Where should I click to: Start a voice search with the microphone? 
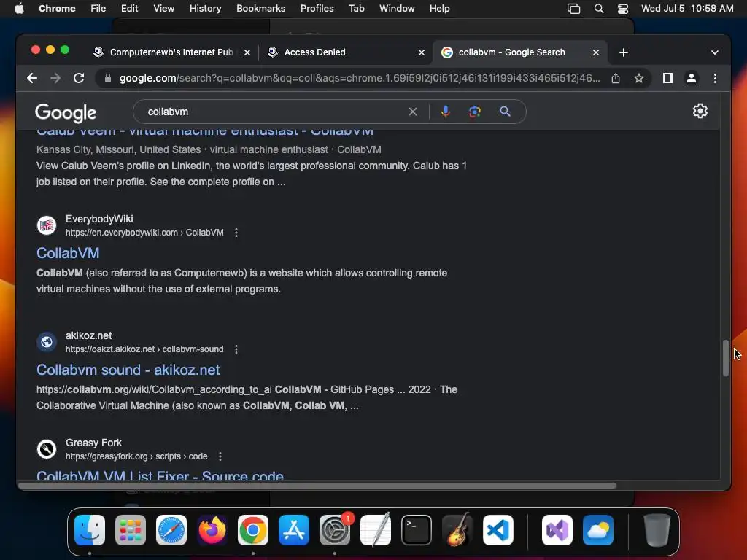pos(446,112)
